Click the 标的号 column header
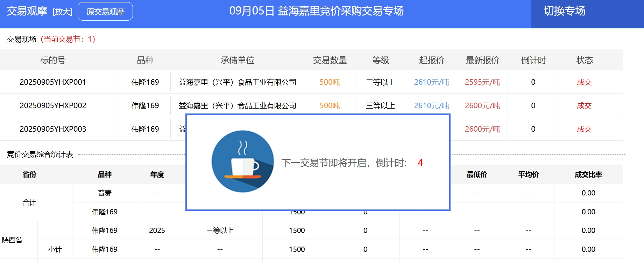The width and height of the screenshot is (644, 262). point(53,60)
